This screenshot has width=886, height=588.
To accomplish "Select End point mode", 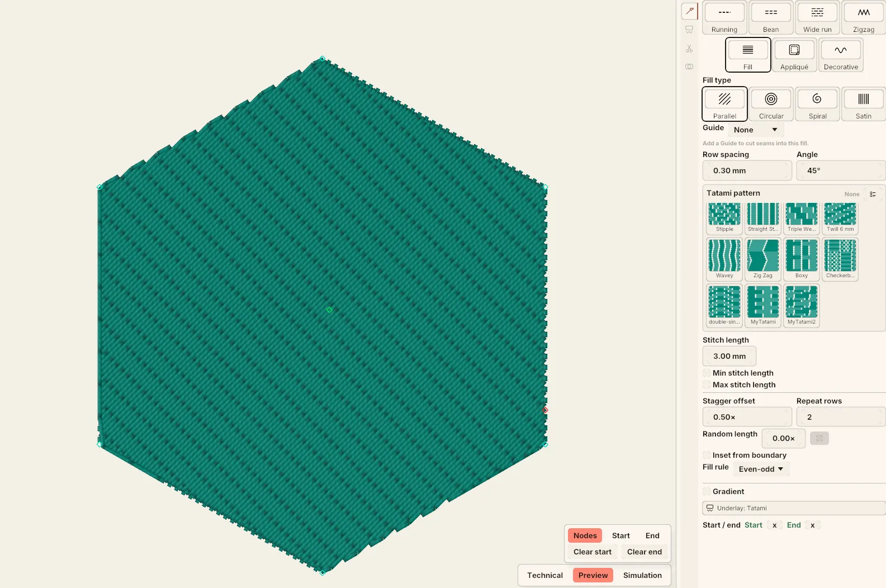I will [x=652, y=535].
